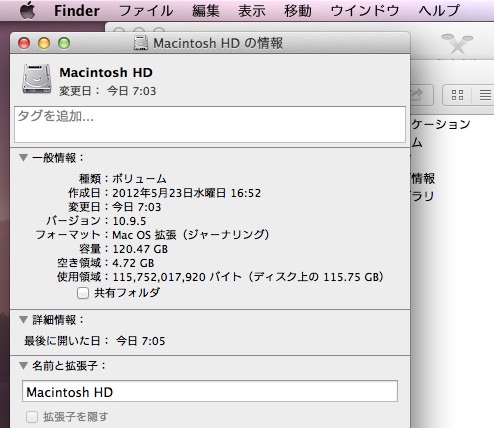This screenshot has height=428, width=494.
Task: Switch Finder to icon view
Action: [x=457, y=95]
